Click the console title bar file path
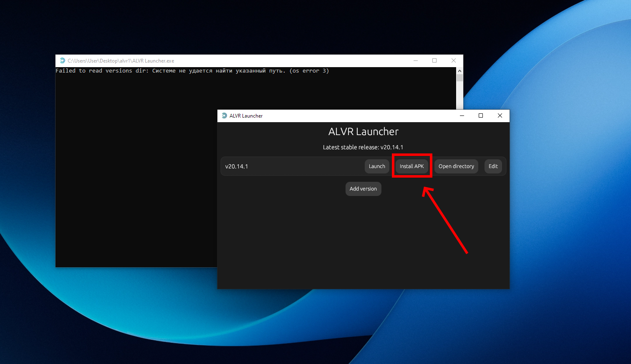631x364 pixels. [x=121, y=61]
